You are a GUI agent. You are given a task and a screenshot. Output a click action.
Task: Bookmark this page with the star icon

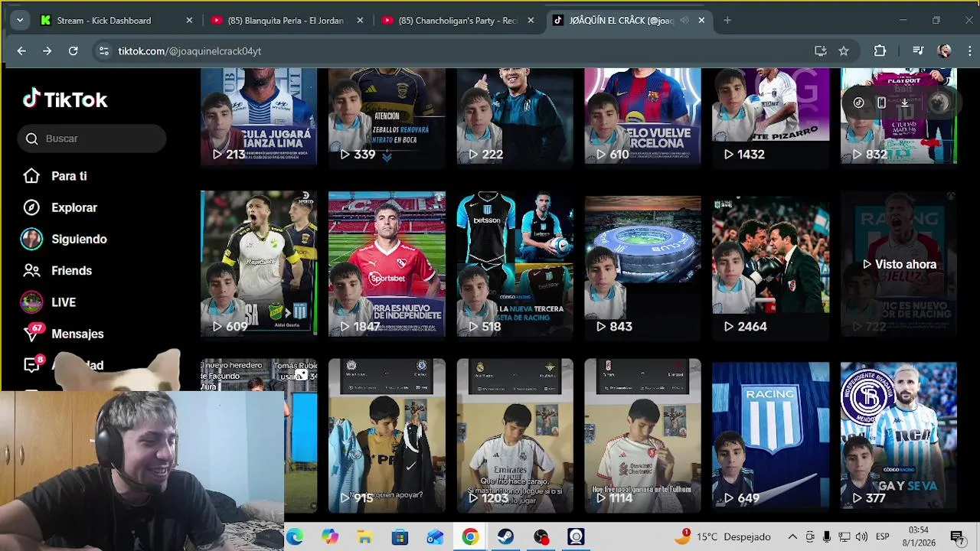844,51
